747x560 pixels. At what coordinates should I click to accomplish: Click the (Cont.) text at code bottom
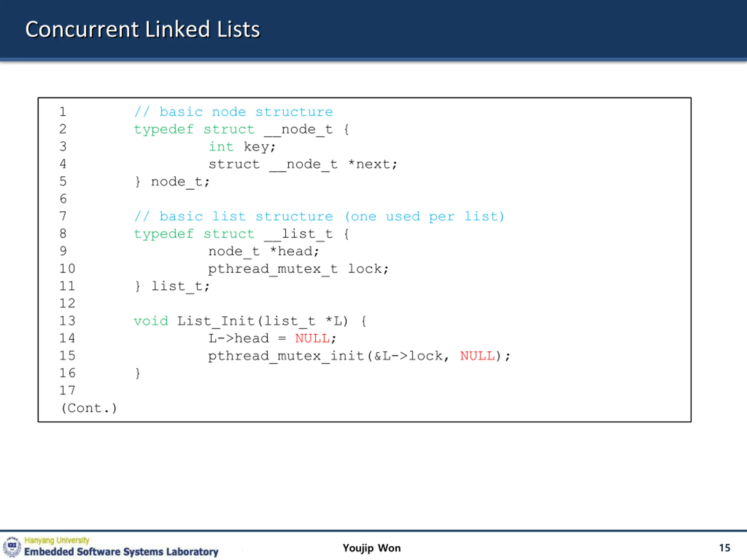(89, 408)
